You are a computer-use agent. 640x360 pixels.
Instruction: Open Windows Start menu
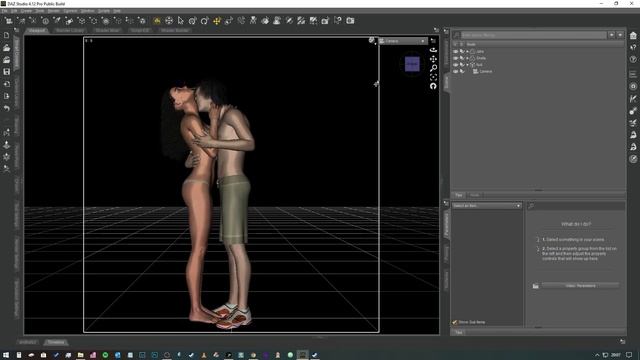(6, 355)
